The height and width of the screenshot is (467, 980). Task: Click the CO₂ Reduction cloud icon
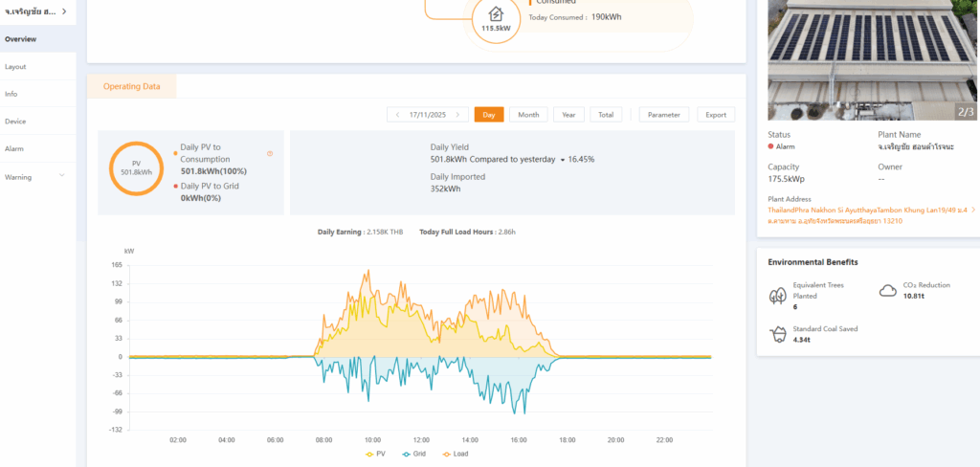coord(887,290)
